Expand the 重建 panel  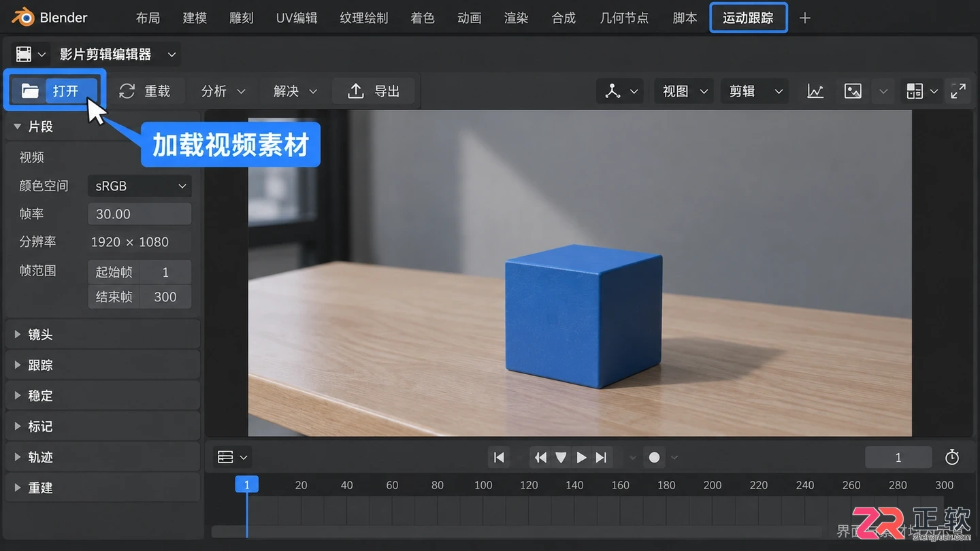tap(102, 488)
